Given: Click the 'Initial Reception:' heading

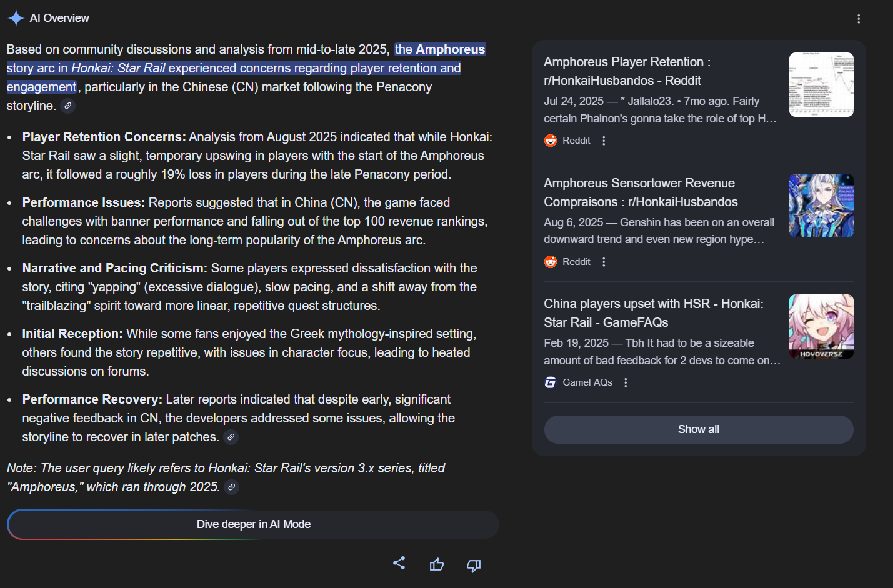Looking at the screenshot, I should pos(72,334).
